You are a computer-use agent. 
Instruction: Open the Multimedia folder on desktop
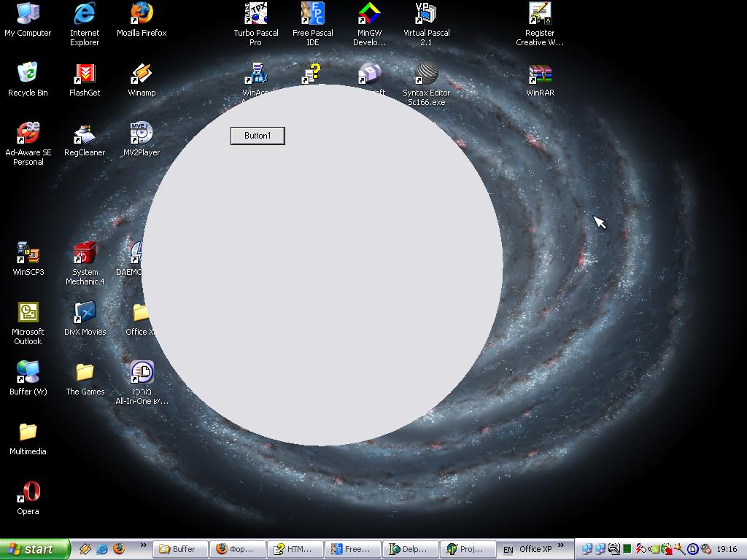coord(28,433)
